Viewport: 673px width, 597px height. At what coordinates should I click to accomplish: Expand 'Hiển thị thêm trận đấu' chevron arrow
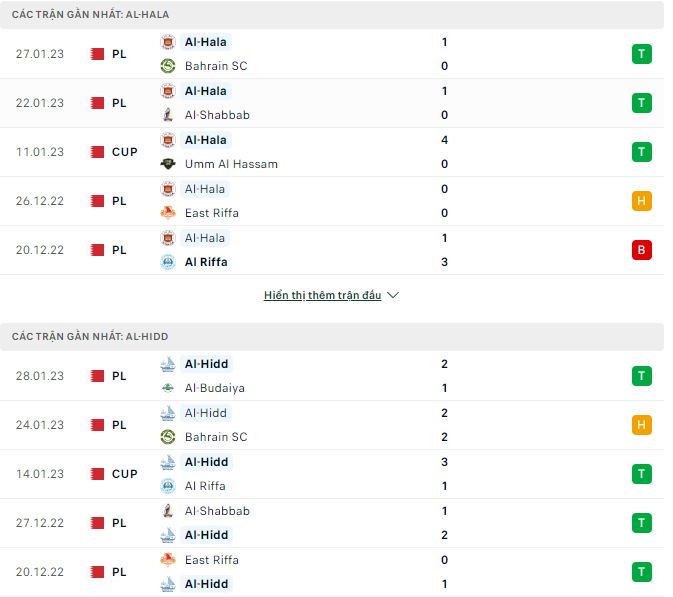tap(393, 296)
